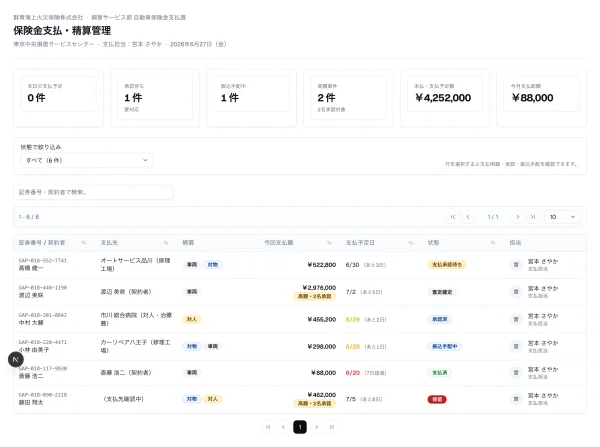This screenshot has width=600, height=447.
Task: Click previous page arrow beside 1 / 1
Action: point(468,217)
